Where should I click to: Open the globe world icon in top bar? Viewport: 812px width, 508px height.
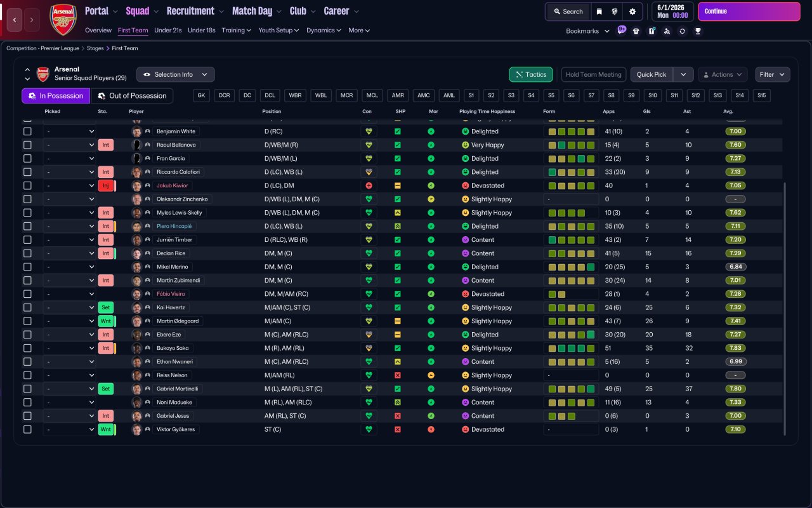click(x=615, y=11)
